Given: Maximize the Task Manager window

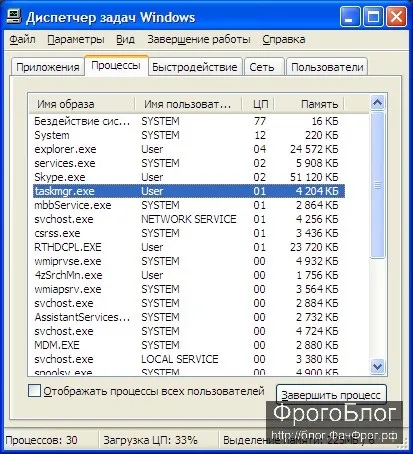Looking at the screenshot, I should click(x=373, y=16).
